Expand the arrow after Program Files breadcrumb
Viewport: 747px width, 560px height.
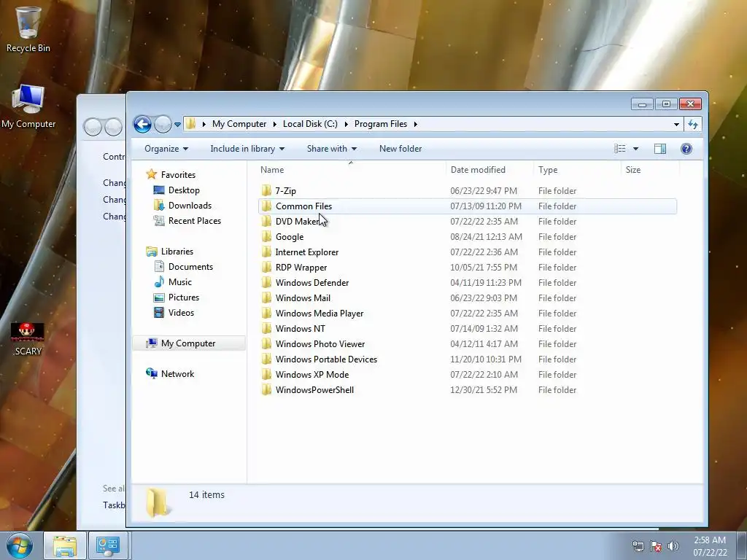pos(415,124)
